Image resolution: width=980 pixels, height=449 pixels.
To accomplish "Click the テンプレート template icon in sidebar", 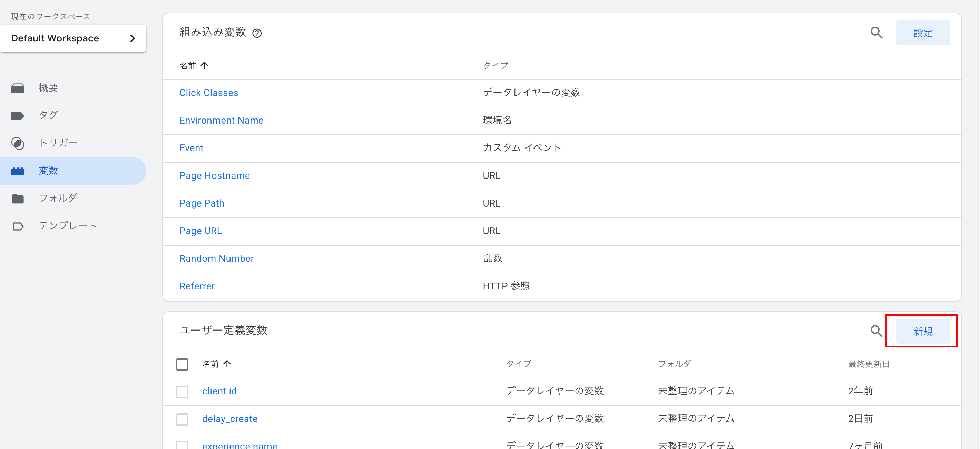I will click(x=18, y=226).
